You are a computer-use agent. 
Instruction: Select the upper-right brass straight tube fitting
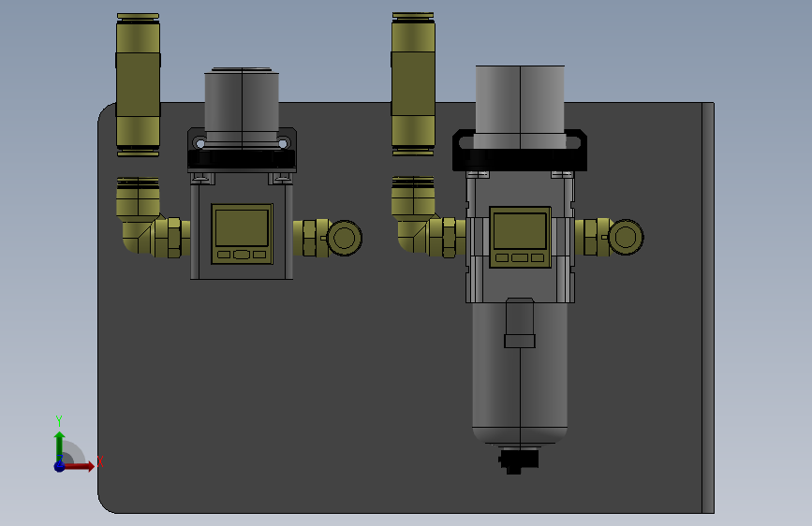[x=413, y=84]
